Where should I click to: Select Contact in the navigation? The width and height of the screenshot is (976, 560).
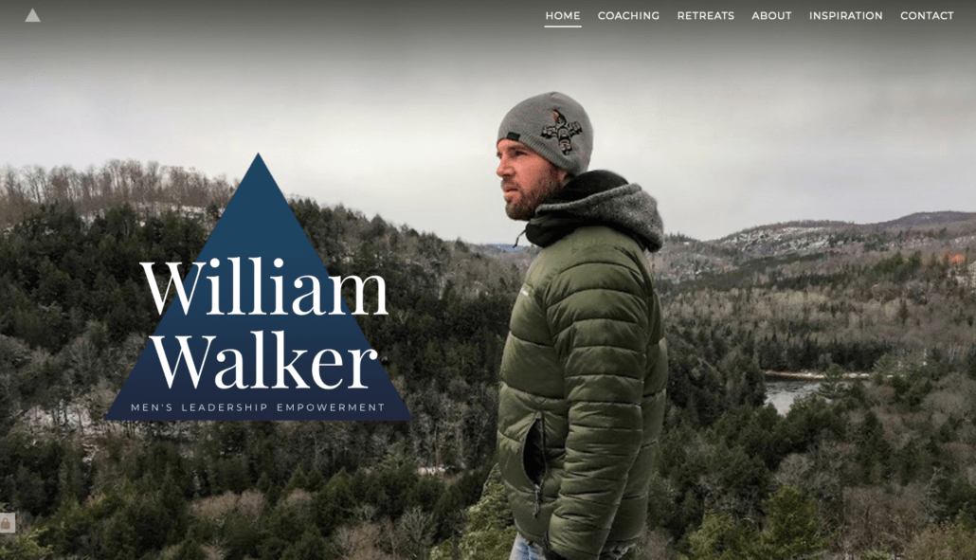927,15
